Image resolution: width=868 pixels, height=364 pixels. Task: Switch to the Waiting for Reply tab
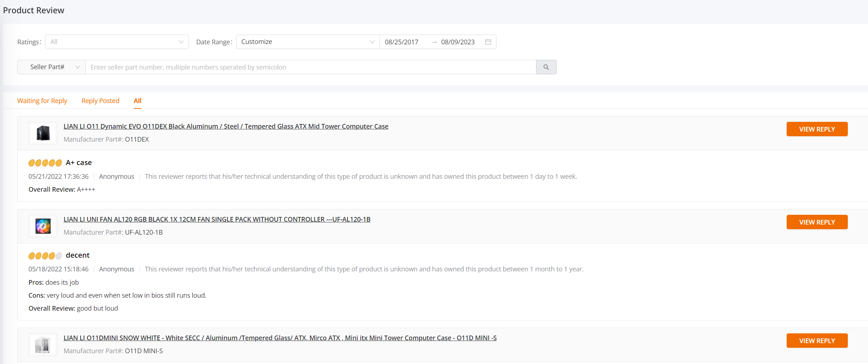[x=42, y=101]
